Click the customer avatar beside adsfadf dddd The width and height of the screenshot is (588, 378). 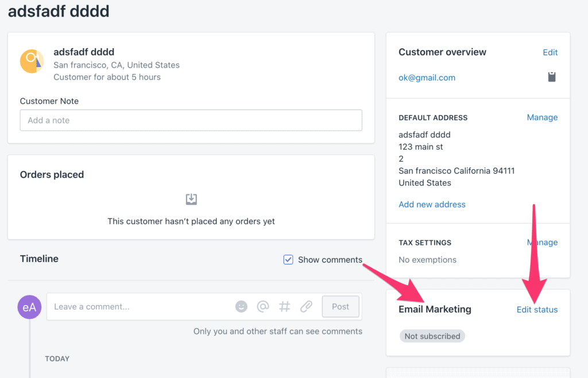[32, 61]
